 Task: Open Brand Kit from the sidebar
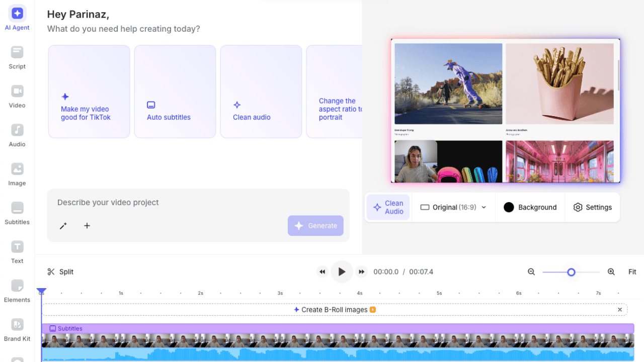click(x=17, y=329)
